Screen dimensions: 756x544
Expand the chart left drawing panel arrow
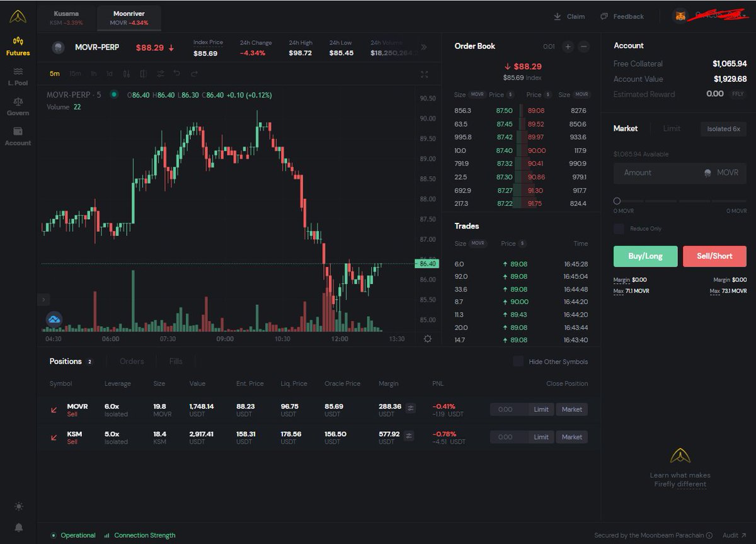tap(44, 300)
